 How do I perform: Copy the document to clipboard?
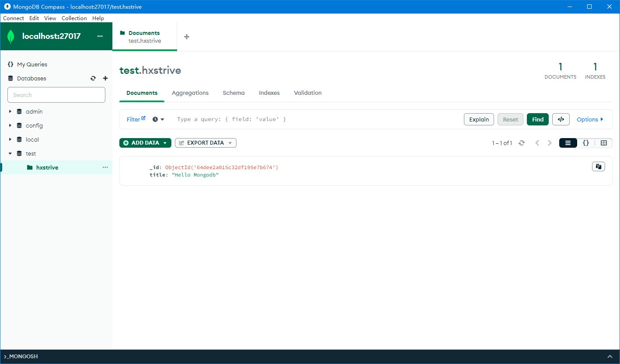(x=599, y=166)
